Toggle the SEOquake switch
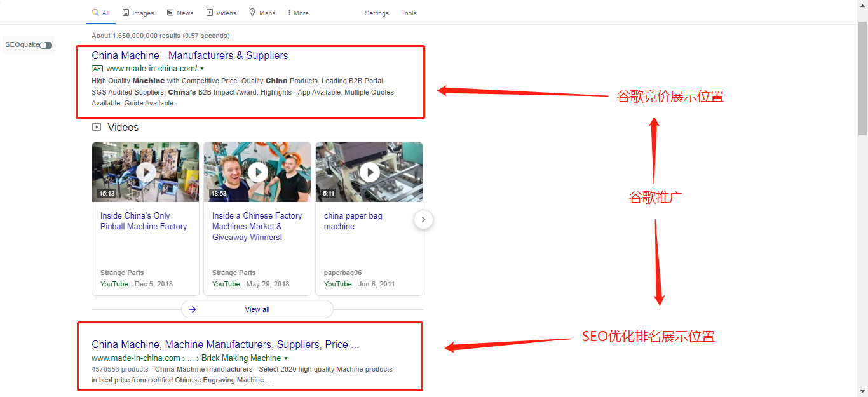The width and height of the screenshot is (868, 397). coord(46,45)
